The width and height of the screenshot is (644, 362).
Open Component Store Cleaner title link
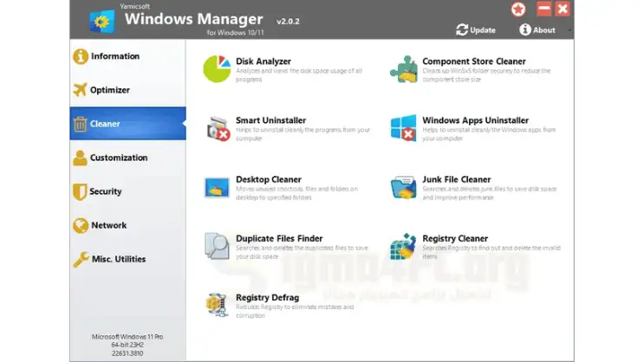pos(474,61)
